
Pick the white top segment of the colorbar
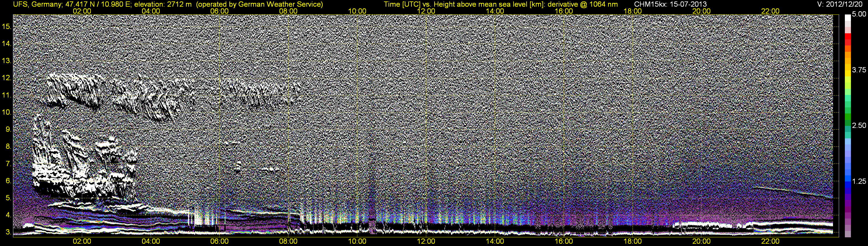click(x=848, y=18)
